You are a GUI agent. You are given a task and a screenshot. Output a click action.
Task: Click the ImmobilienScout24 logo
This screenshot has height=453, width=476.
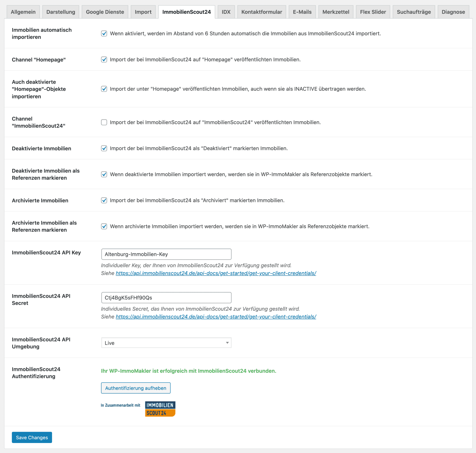[160, 409]
